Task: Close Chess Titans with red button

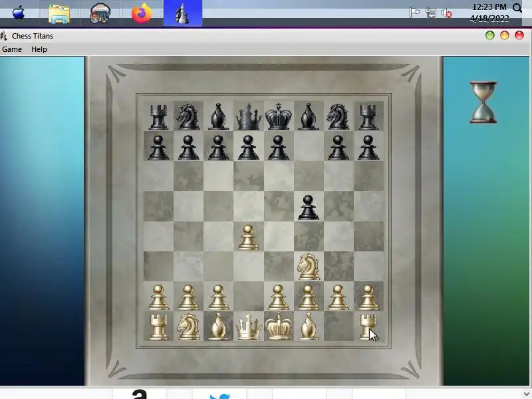Action: 519,35
